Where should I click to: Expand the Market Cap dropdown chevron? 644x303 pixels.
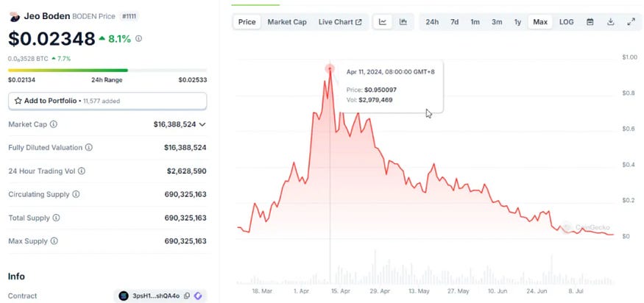pyautogui.click(x=202, y=125)
